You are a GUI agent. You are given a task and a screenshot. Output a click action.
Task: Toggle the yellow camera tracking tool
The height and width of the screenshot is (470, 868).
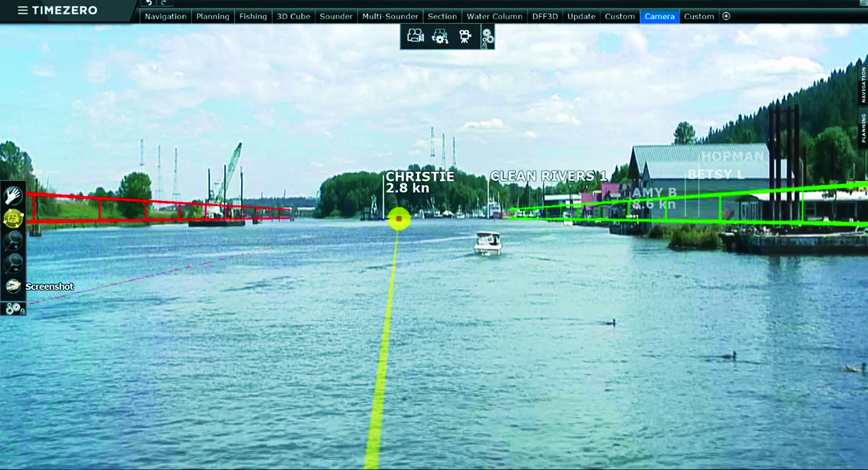(x=13, y=218)
